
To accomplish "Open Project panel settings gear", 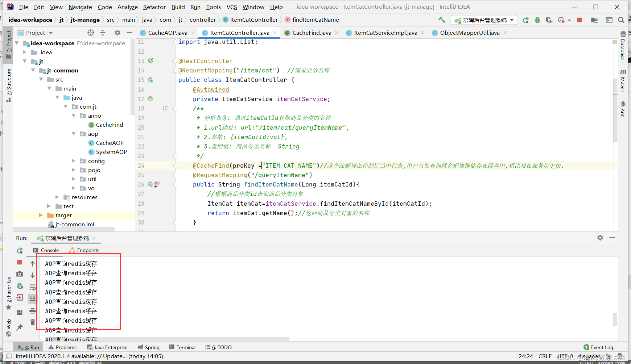I will point(117,33).
